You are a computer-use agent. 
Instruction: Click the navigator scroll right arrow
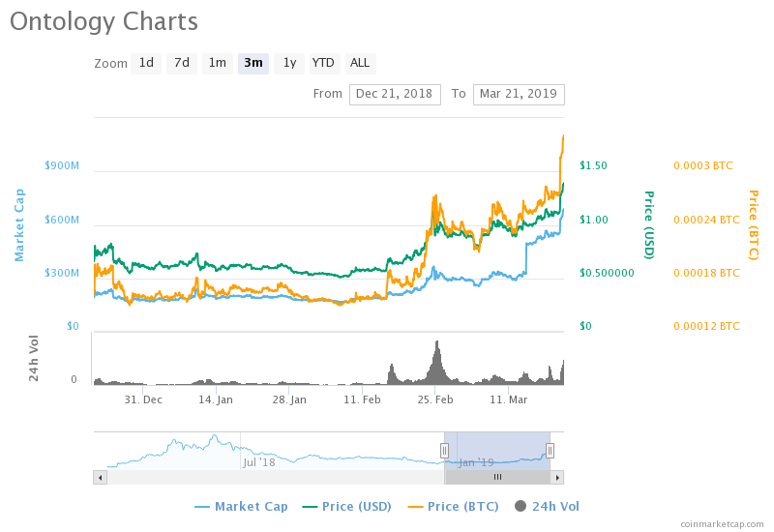pyautogui.click(x=557, y=477)
